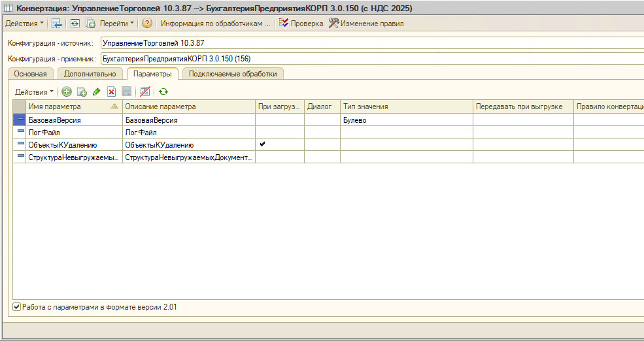Add a new parameter with green plus icon
Image resolution: width=644 pixels, height=341 pixels.
[66, 91]
